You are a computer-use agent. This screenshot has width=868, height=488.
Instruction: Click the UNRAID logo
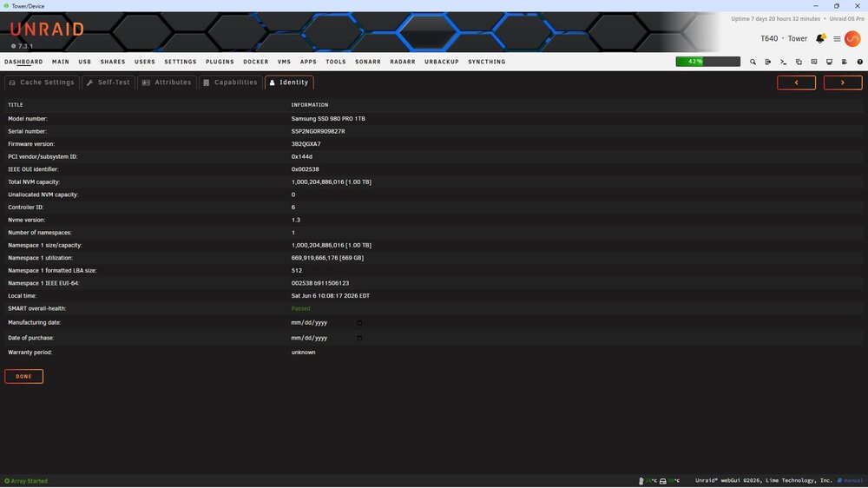coord(47,30)
